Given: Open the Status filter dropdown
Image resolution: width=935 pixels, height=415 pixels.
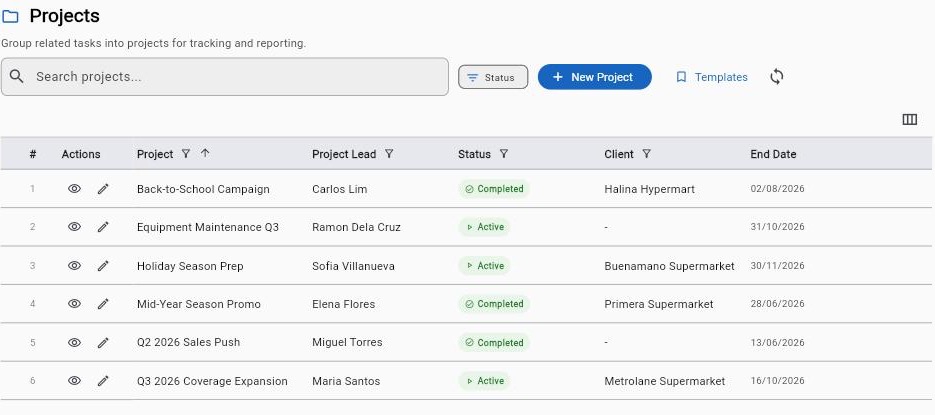Looking at the screenshot, I should (493, 77).
